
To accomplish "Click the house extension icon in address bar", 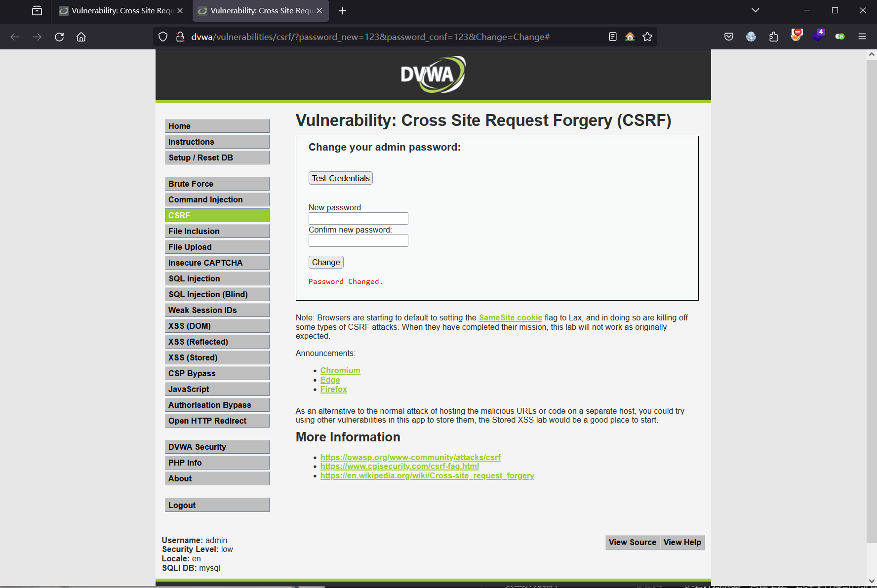I will tap(630, 37).
